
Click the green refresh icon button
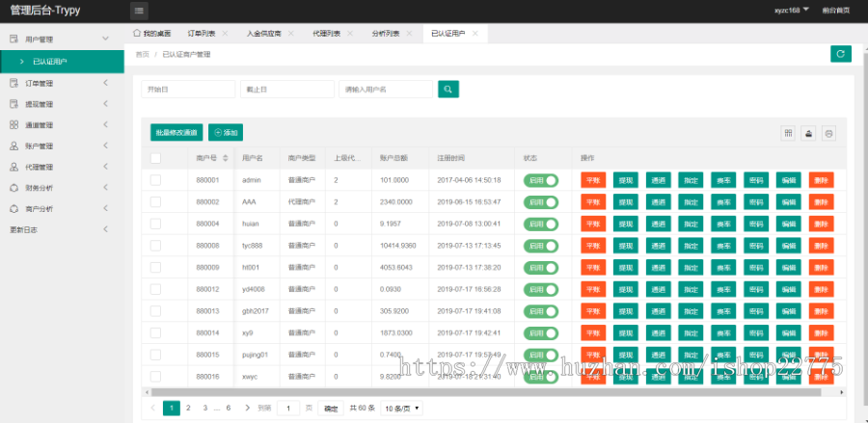tap(840, 54)
